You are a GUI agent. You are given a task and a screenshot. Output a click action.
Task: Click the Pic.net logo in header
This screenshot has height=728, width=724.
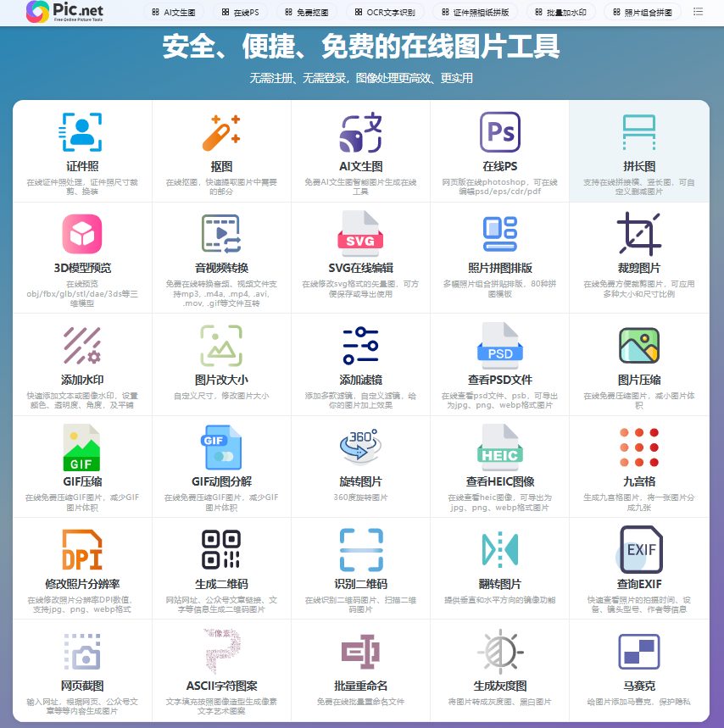click(x=68, y=12)
